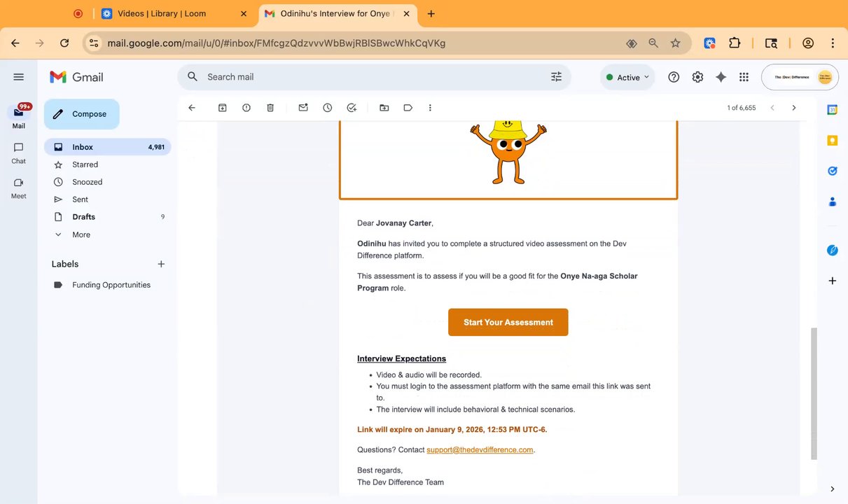Show older email arrow
Screen dimensions: 848x504
[x=794, y=108]
